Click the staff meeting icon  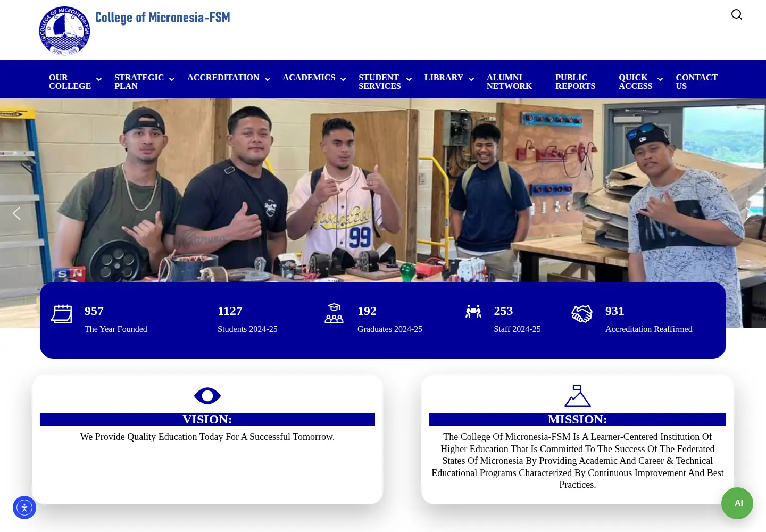[473, 311]
